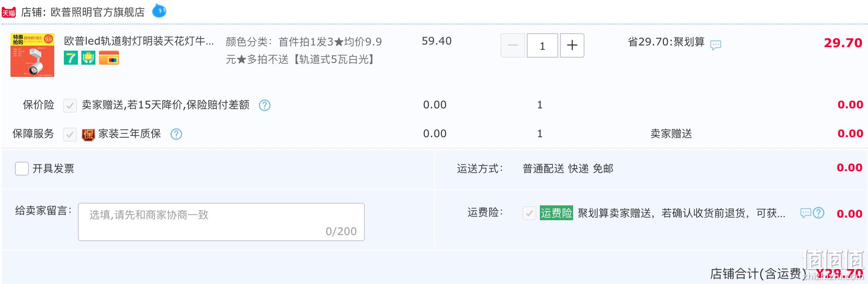868x284 pixels.
Task: Click comment icon beside 聚划算 discount
Action: [x=716, y=45]
